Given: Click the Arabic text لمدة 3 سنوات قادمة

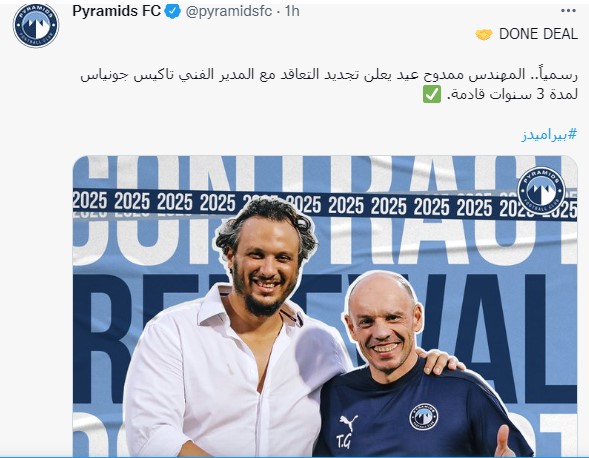Looking at the screenshot, I should (x=512, y=94).
